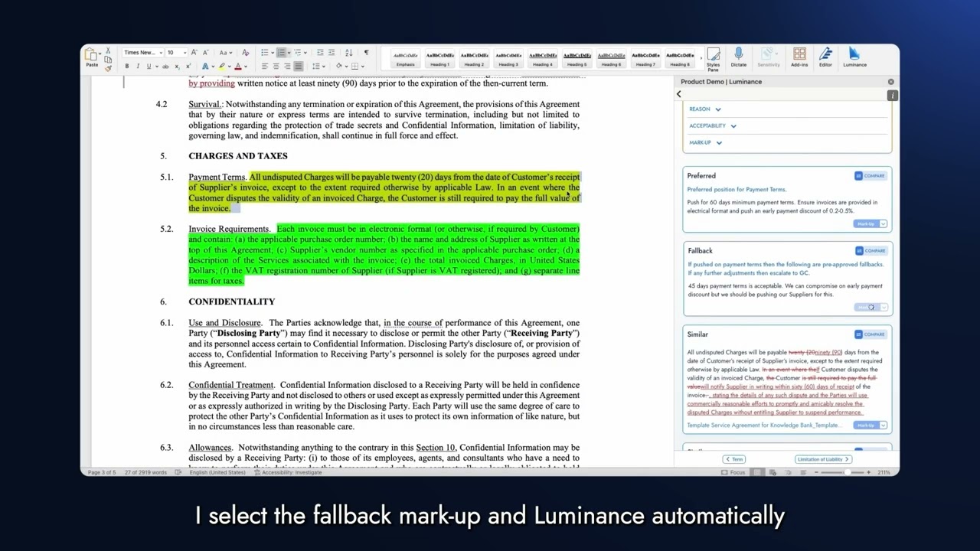
Task: Click Compare on the Fallback card
Action: coord(871,251)
